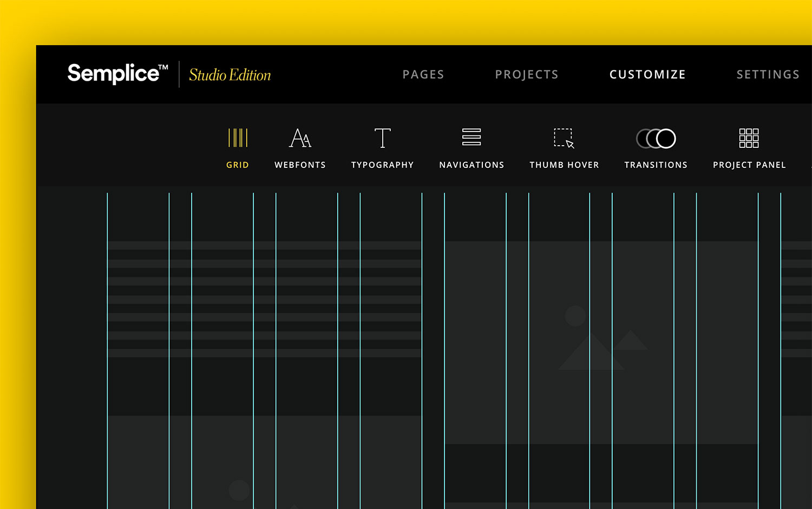The image size is (812, 509).
Task: Click the Project Panel grid icon
Action: tap(749, 138)
